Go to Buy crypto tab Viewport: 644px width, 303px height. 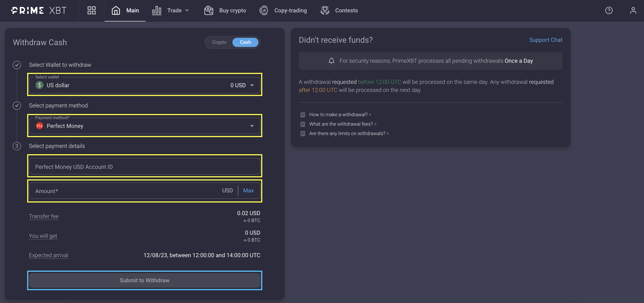232,11
